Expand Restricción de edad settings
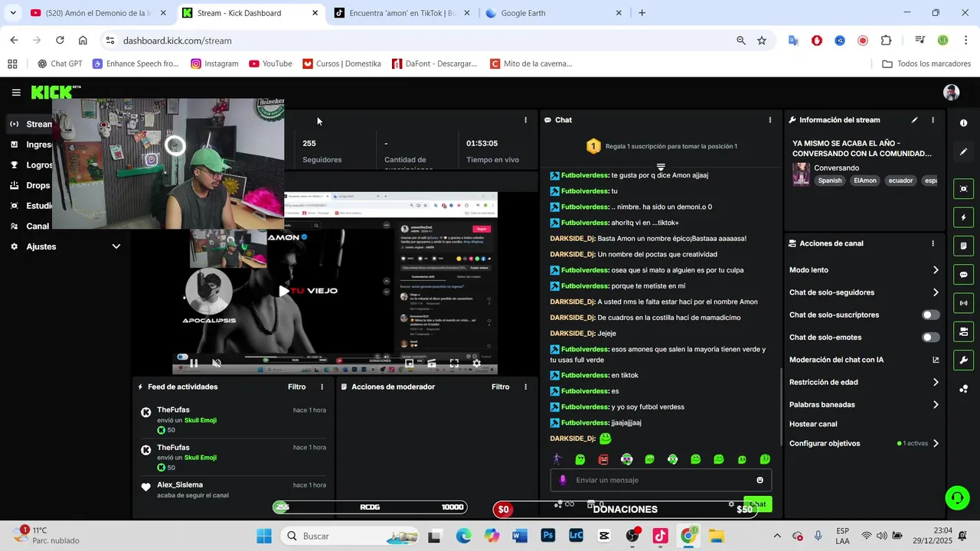Image resolution: width=980 pixels, height=551 pixels. 936,383
